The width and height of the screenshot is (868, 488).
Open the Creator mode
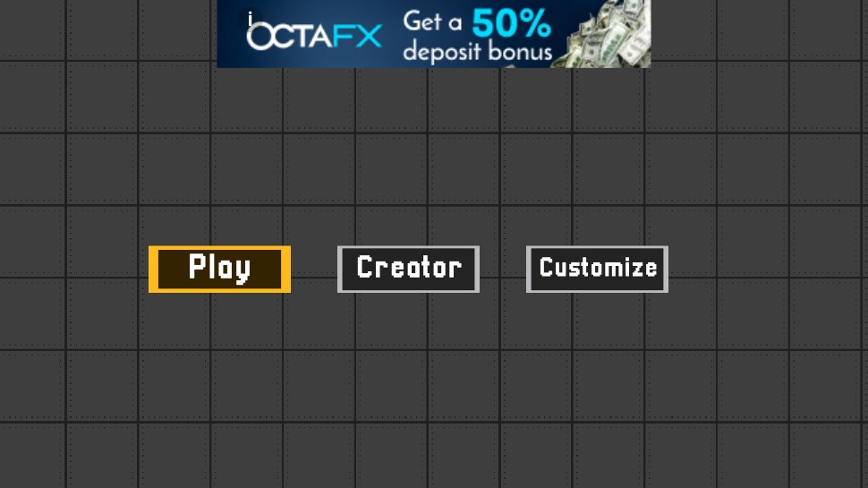409,270
